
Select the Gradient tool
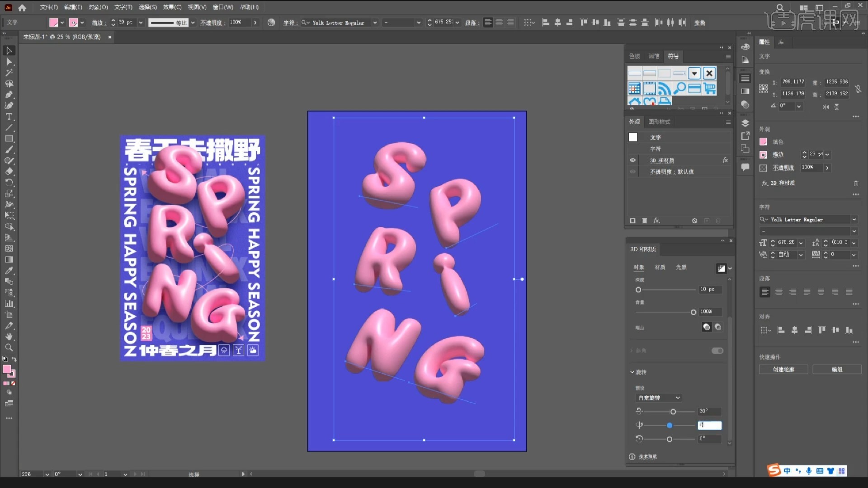[9, 259]
